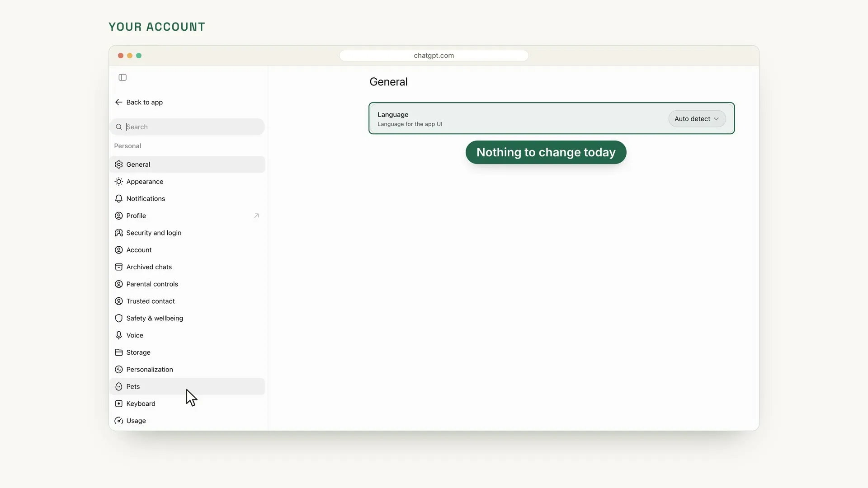Click the Profile person icon
The image size is (868, 488).
pyautogui.click(x=118, y=216)
